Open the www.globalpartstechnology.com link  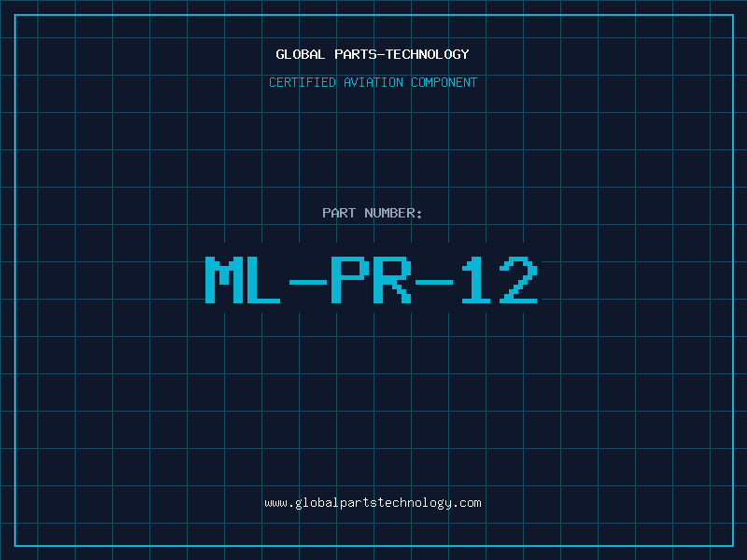pyautogui.click(x=373, y=503)
